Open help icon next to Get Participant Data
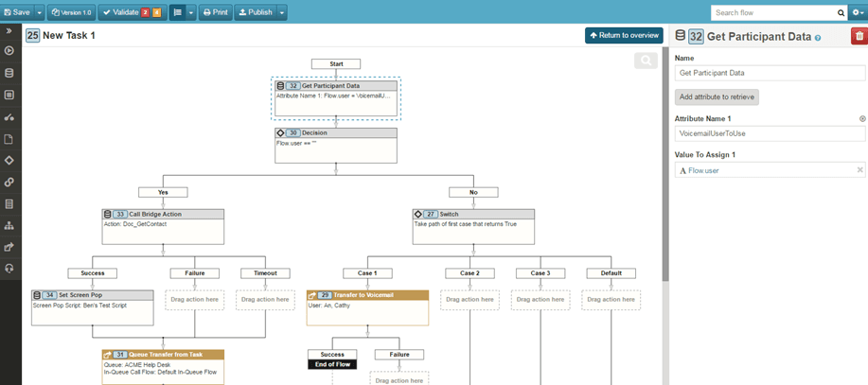The width and height of the screenshot is (868, 385). click(818, 38)
